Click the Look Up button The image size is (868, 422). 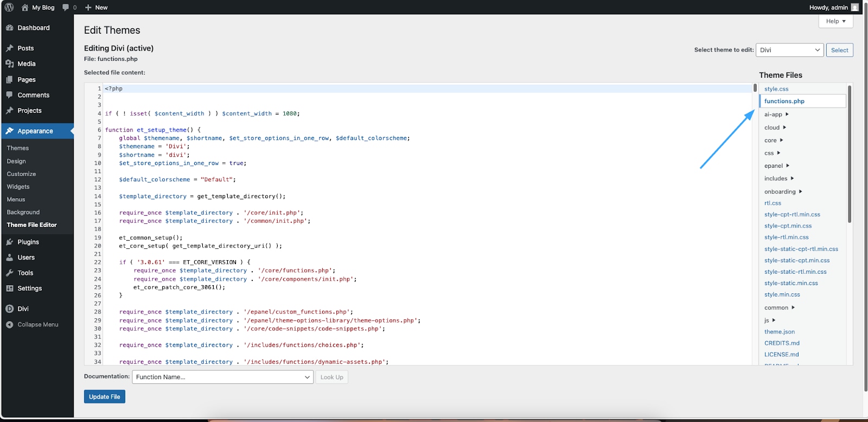tap(331, 377)
